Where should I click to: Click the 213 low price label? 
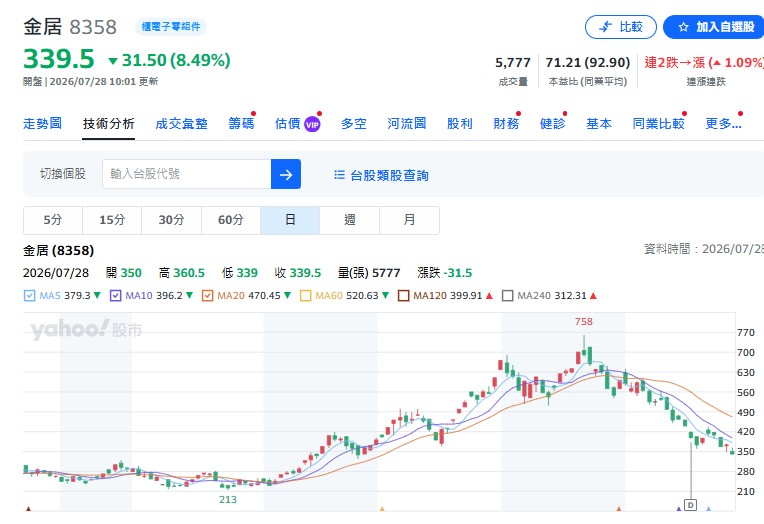click(x=228, y=500)
